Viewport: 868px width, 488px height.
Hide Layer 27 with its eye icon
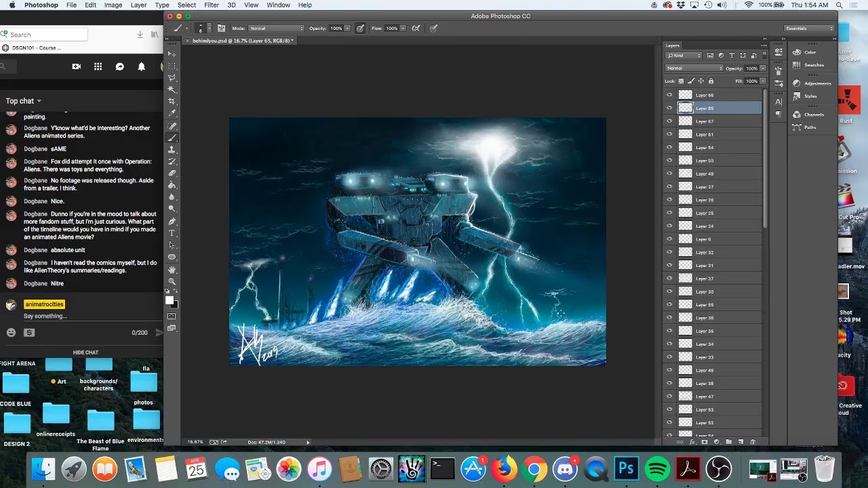(670, 187)
